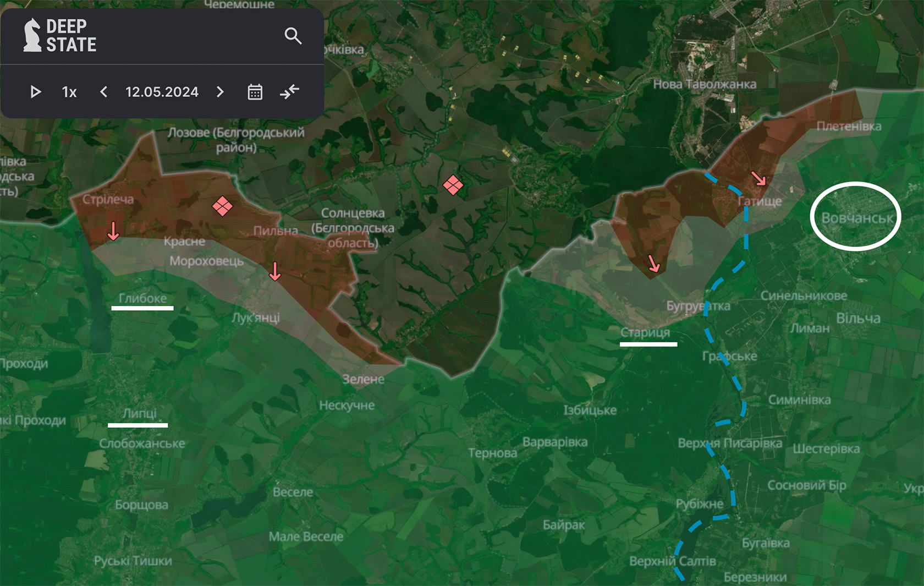This screenshot has width=924, height=586.
Task: Click the circled Вовчанськ city label
Action: [x=856, y=218]
